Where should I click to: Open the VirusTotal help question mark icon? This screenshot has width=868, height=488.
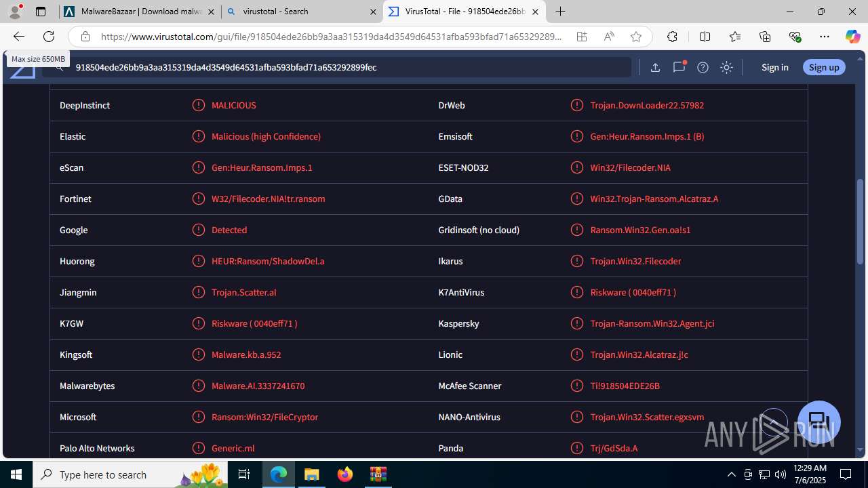point(703,67)
